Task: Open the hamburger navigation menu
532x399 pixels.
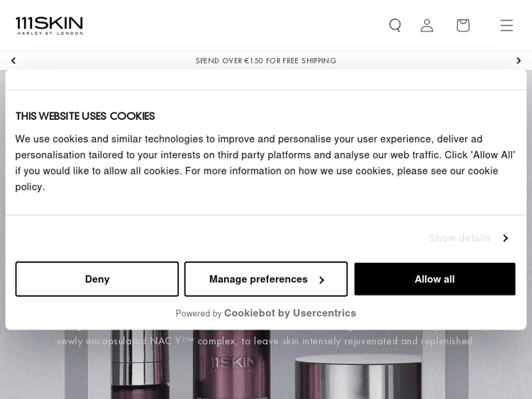Action: click(506, 26)
